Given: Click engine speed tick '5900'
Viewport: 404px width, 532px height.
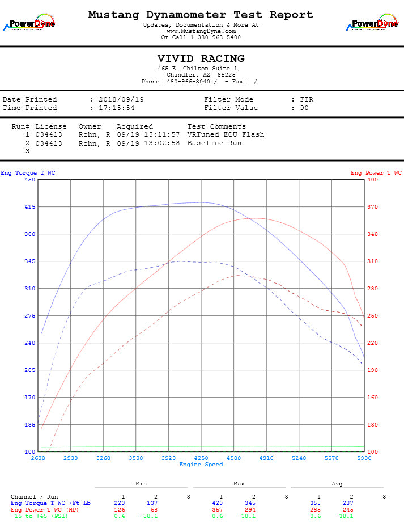Looking at the screenshot, I should tap(364, 458).
